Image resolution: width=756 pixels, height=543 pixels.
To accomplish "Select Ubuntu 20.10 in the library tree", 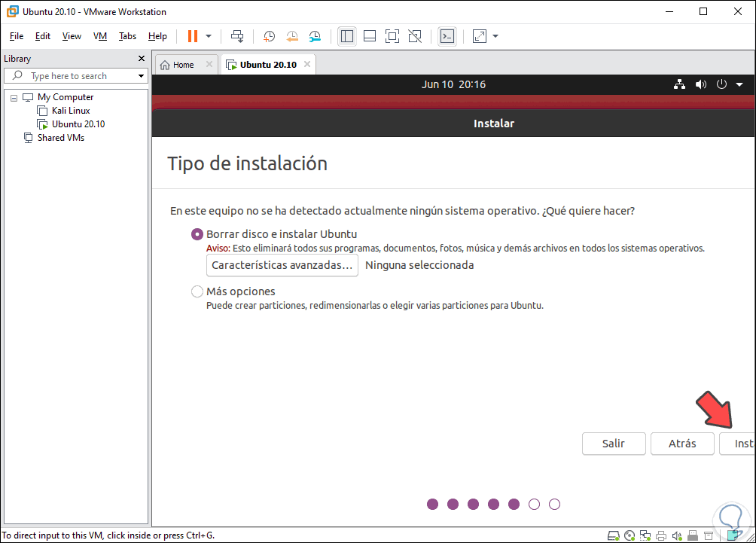I will click(78, 124).
